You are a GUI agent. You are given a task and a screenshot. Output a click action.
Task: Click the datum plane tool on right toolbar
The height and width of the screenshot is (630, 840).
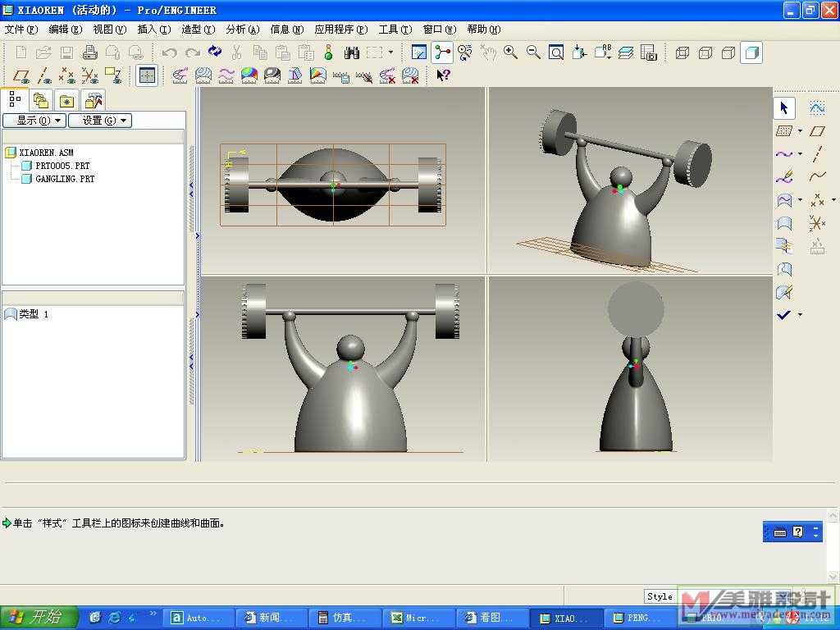(x=818, y=131)
